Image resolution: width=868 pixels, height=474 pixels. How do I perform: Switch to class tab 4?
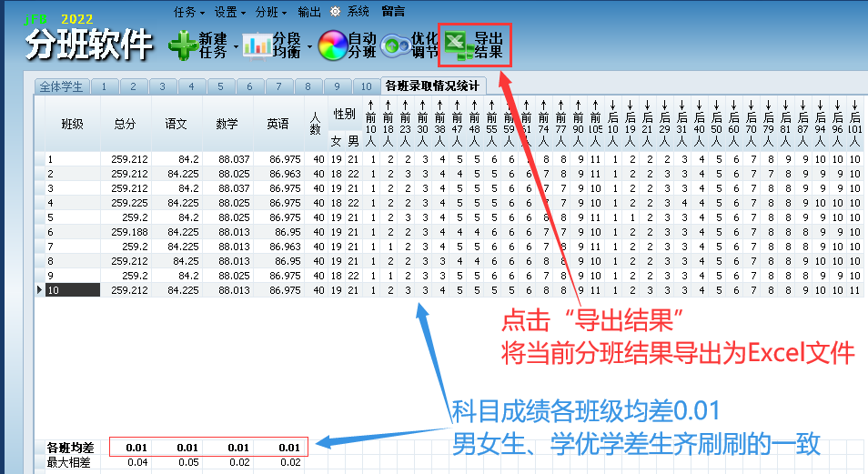click(192, 86)
